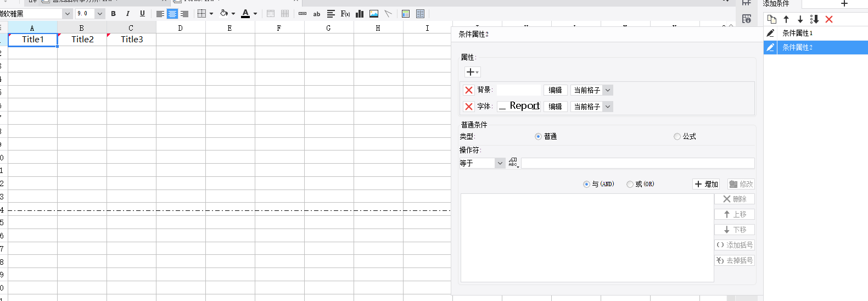The width and height of the screenshot is (868, 301).
Task: Click the condition value input field
Action: point(637,163)
